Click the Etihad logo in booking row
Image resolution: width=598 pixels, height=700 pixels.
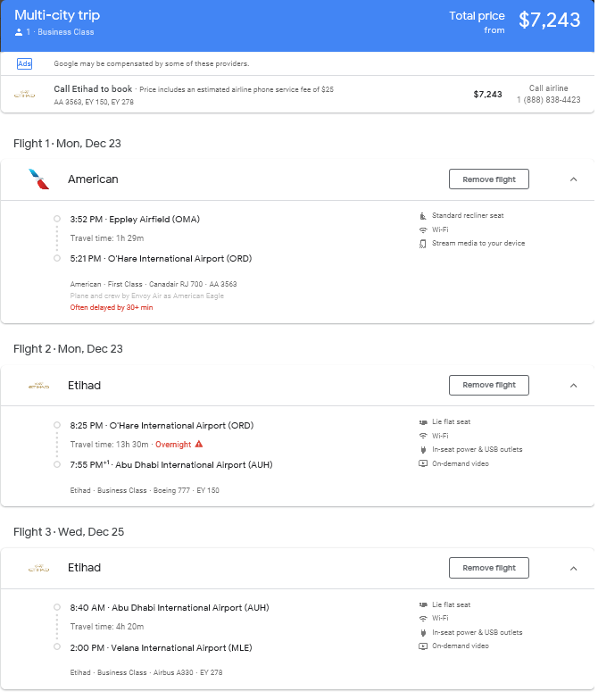point(25,95)
